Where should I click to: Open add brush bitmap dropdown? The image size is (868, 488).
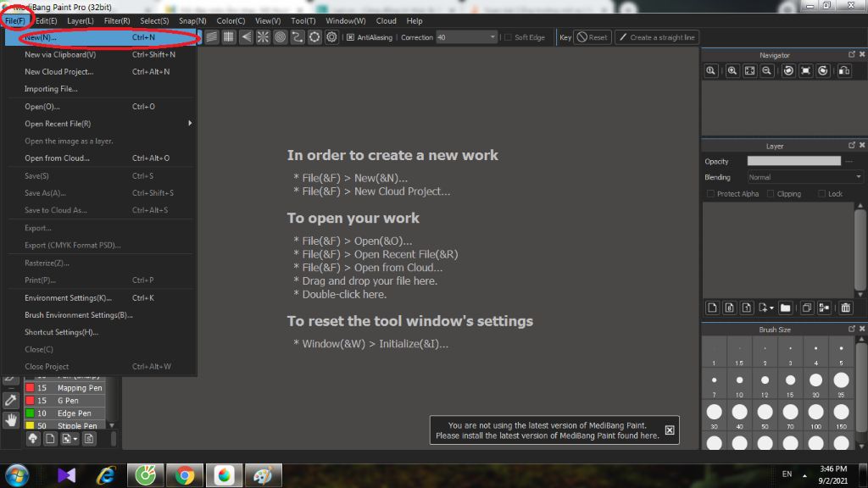pos(75,439)
